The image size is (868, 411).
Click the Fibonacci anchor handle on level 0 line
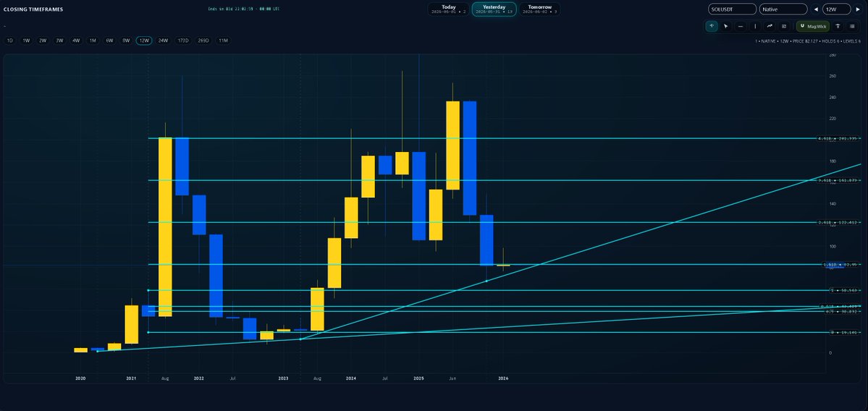pos(148,332)
